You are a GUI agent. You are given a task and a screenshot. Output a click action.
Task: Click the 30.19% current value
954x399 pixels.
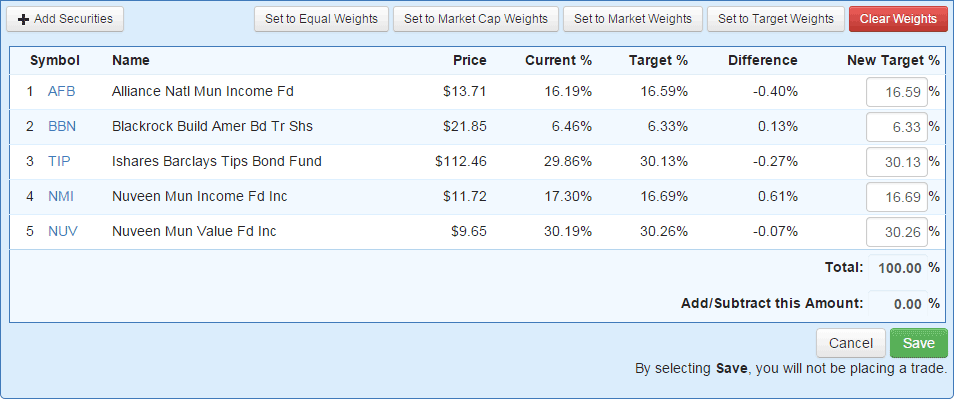(x=568, y=232)
